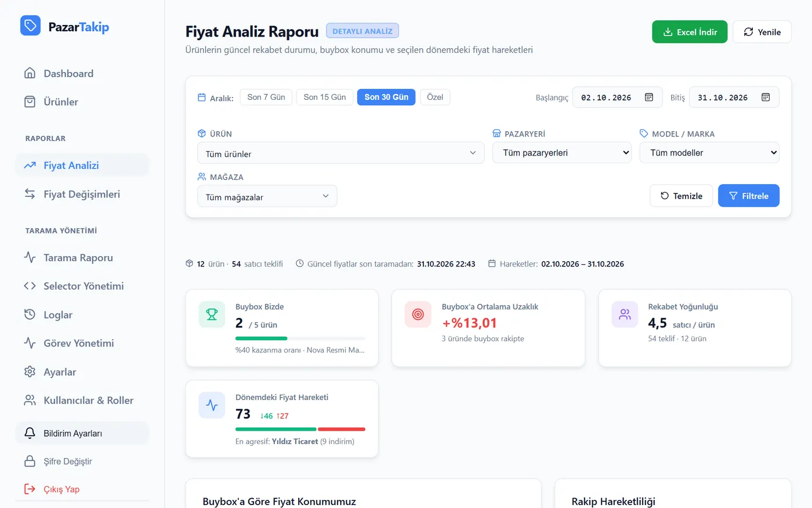Screen dimensions: 812x508
Task: Click the PazarTakip tag logo icon
Action: tap(30, 26)
